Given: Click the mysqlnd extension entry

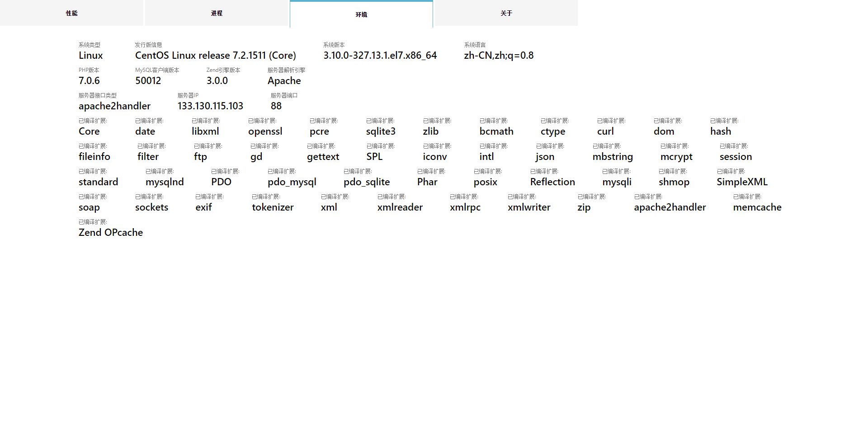Looking at the screenshot, I should (x=165, y=182).
